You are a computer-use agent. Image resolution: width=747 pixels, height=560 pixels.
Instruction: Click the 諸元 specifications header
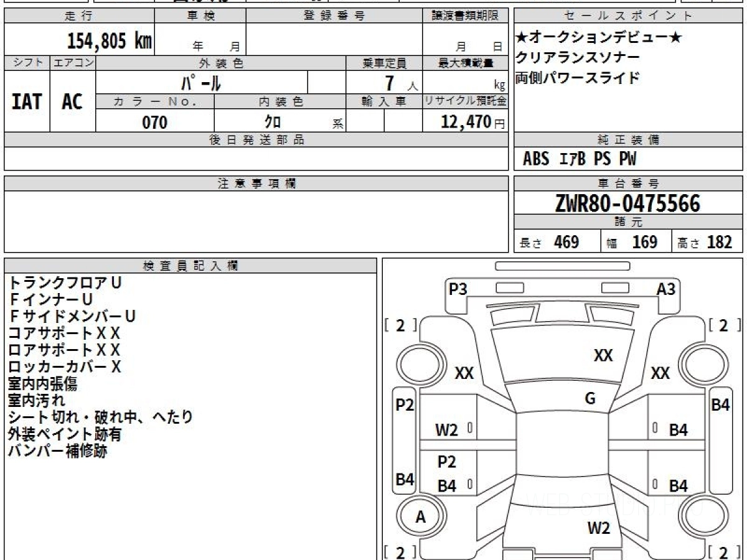(628, 222)
